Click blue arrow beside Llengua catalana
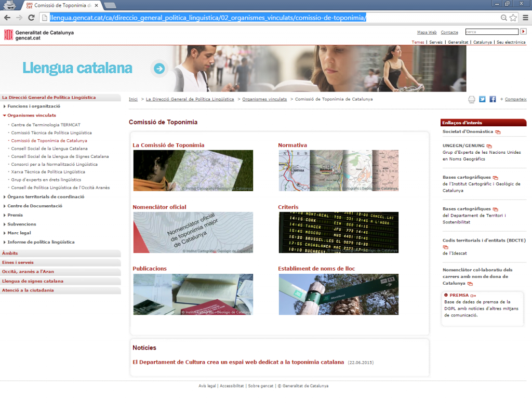This screenshot has height=413, width=532. click(159, 68)
